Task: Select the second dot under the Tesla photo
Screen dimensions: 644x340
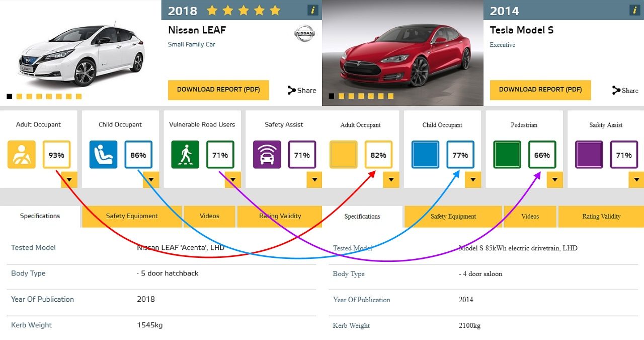Action: pyautogui.click(x=341, y=96)
